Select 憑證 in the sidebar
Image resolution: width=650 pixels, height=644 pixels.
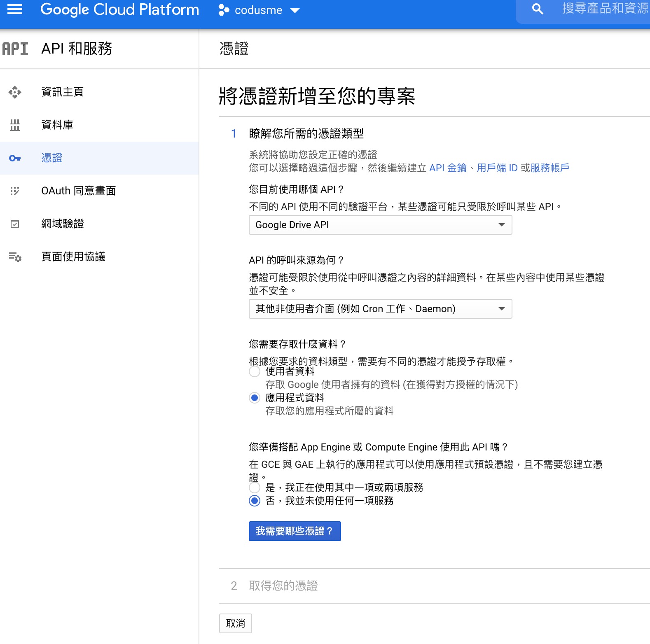[x=99, y=158]
